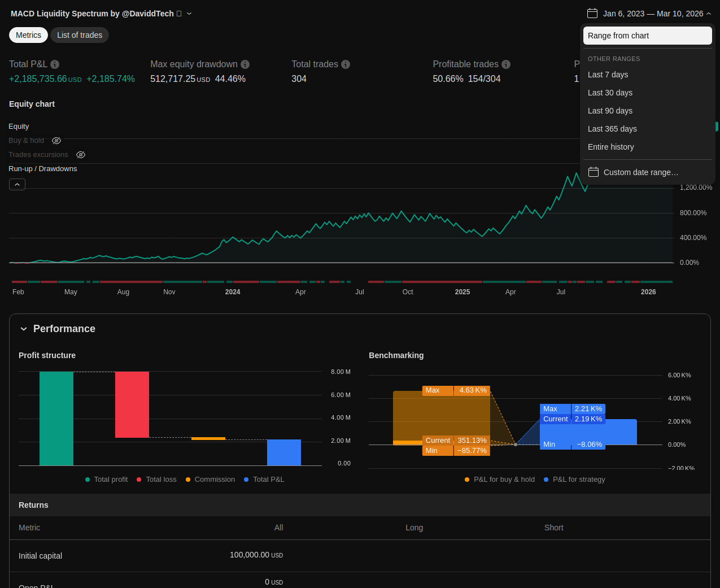Click the Max equity drawdown info icon
Screen dimensions: 720x588
pyautogui.click(x=245, y=64)
